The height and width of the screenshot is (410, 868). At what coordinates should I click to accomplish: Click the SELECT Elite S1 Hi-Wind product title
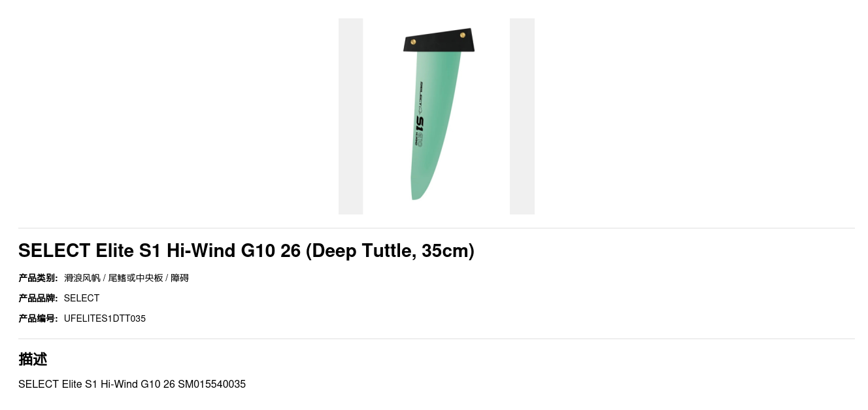pyautogui.click(x=246, y=250)
